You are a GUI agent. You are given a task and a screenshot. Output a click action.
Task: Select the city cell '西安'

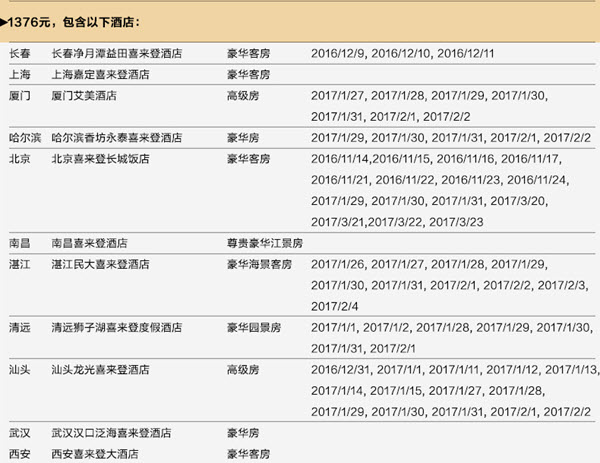pos(20,454)
